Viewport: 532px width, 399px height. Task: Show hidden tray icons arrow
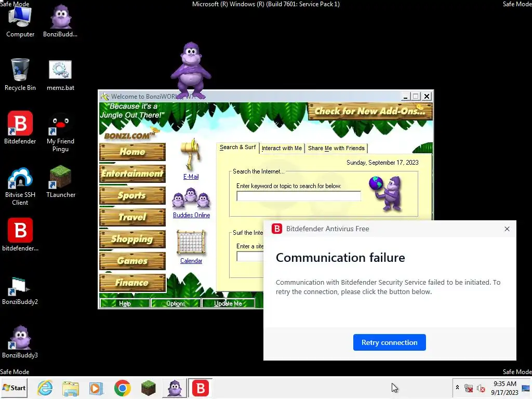[457, 387]
